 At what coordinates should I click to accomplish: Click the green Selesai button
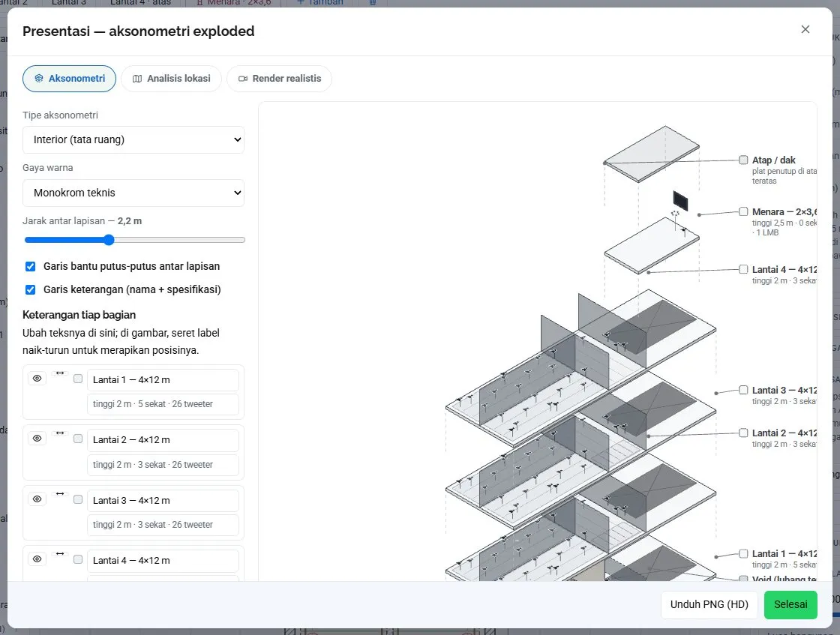tap(790, 604)
